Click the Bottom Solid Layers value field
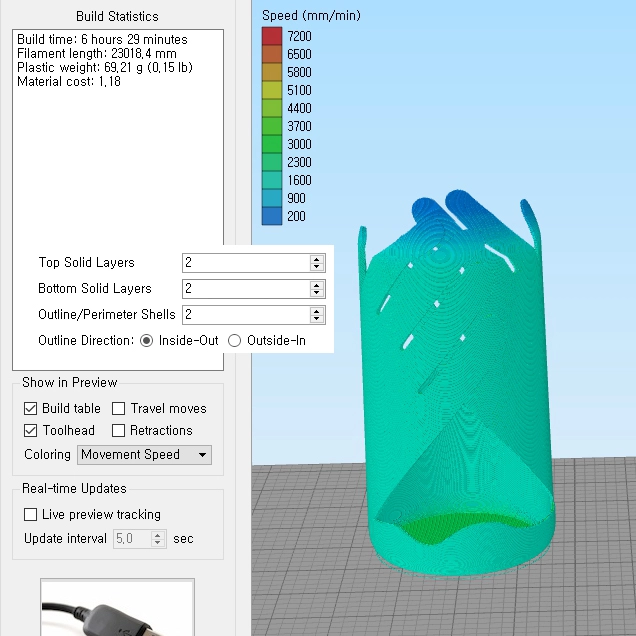Viewport: 636px width, 636px height. click(245, 288)
